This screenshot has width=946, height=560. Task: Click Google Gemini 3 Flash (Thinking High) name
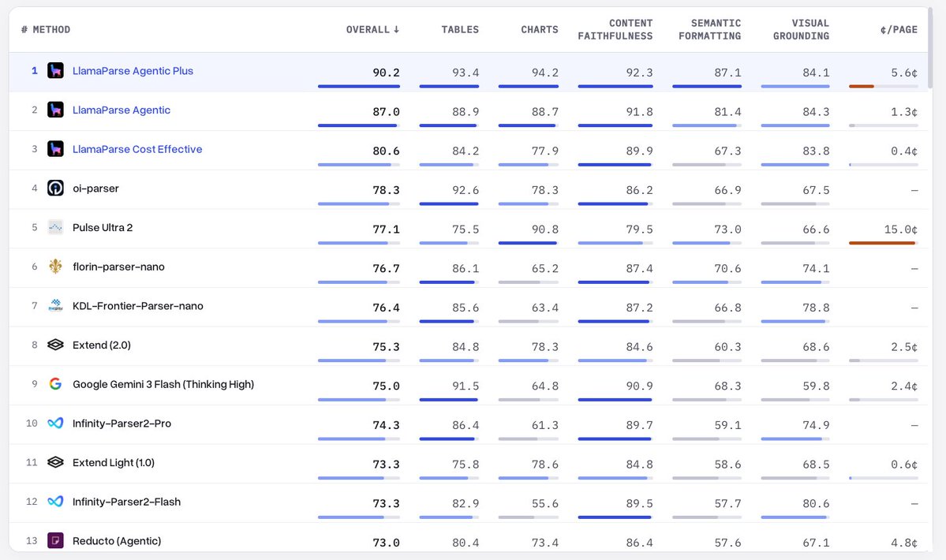[x=163, y=384]
